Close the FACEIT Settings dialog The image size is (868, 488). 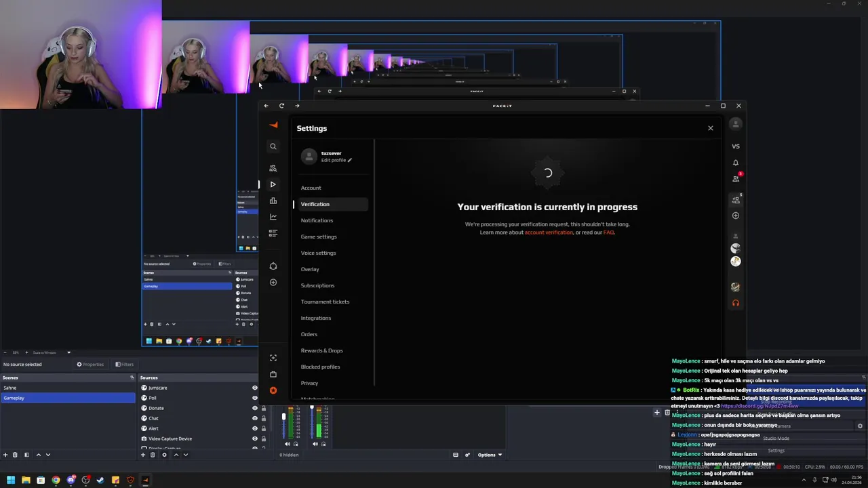(711, 128)
